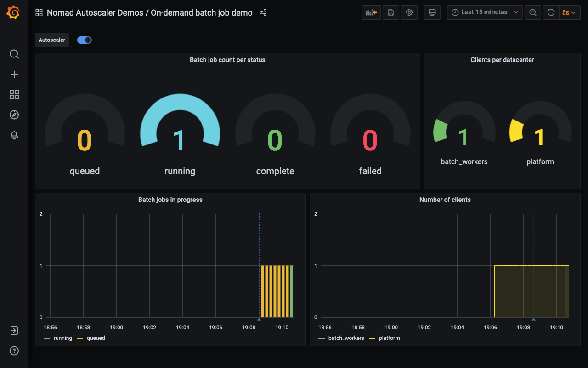This screenshot has height=368, width=588.
Task: Click the Create plus icon in sidebar
Action: click(x=14, y=75)
